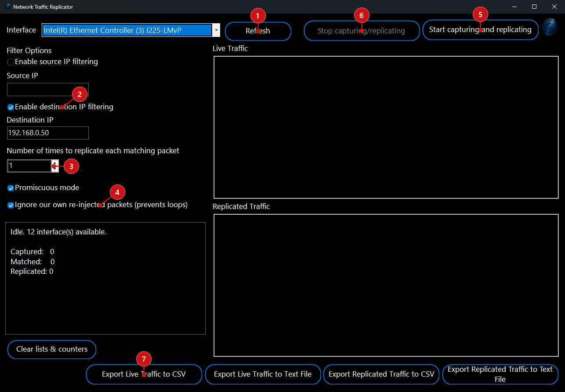565x392 pixels.
Task: Maximize the application window
Action: [534, 7]
